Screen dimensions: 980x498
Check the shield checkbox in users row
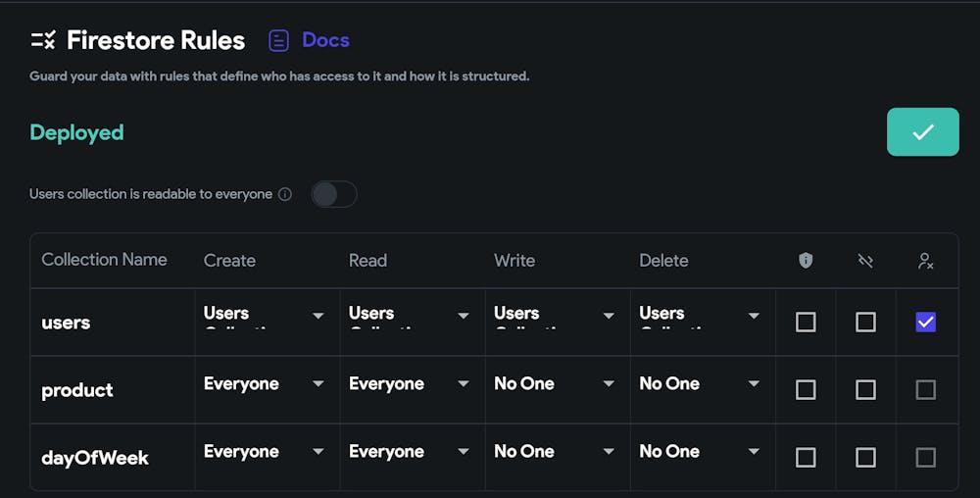click(x=806, y=323)
